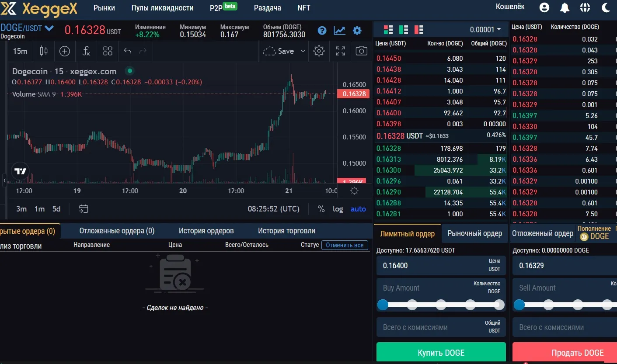The width and height of the screenshot is (617, 364).
Task: Click the TradingView logo on chart
Action: coord(21,171)
